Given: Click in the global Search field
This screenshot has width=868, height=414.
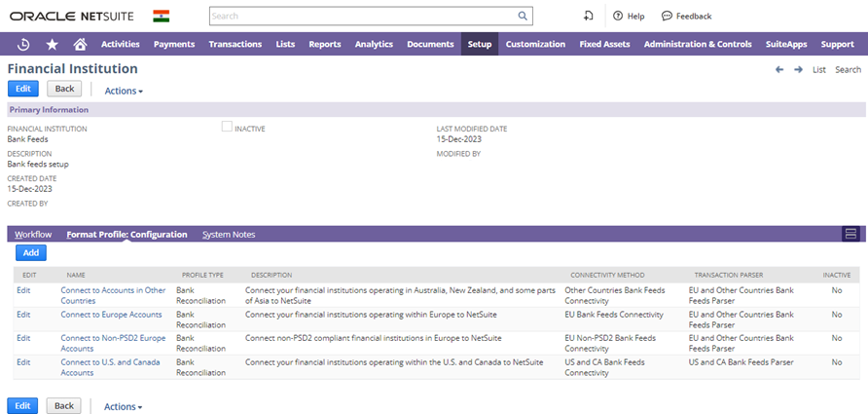Looking at the screenshot, I should [364, 16].
